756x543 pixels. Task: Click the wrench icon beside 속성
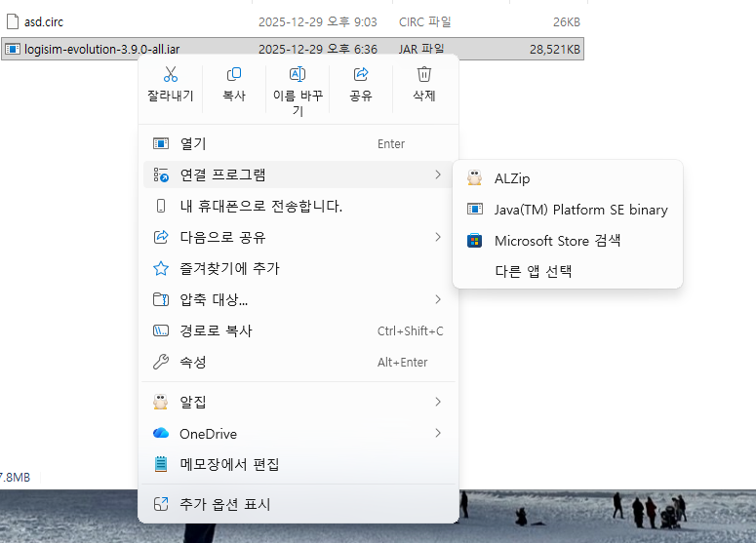[x=161, y=362]
